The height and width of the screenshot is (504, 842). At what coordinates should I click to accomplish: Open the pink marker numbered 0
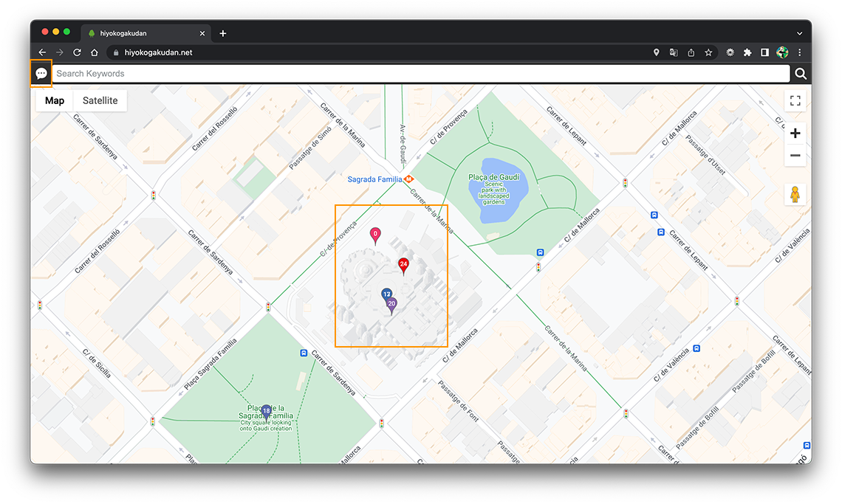click(x=375, y=235)
